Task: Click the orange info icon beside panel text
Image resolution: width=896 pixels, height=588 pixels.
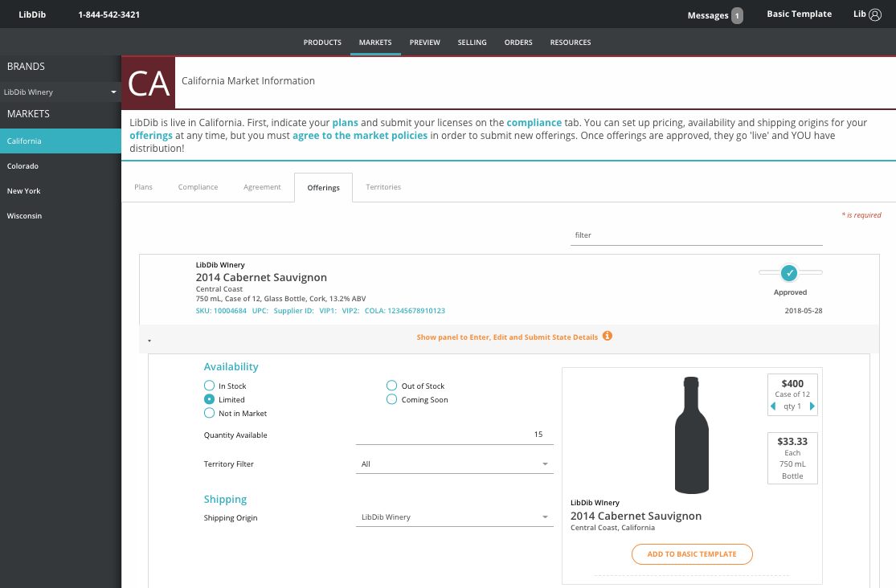Action: pyautogui.click(x=608, y=336)
